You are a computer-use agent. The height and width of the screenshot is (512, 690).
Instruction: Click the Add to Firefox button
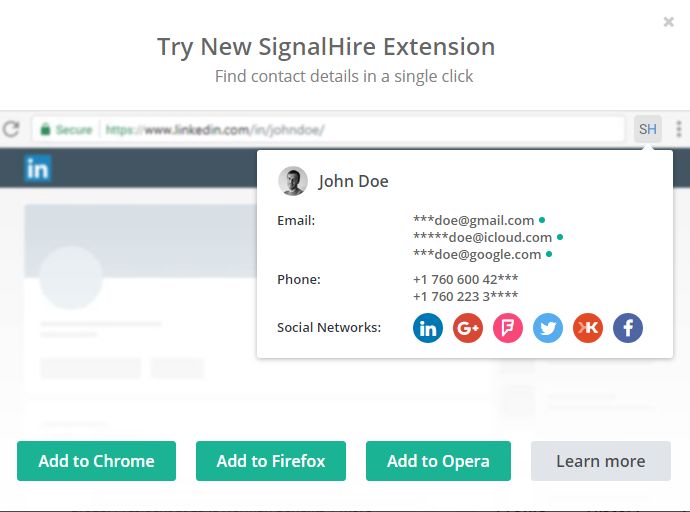pos(271,461)
